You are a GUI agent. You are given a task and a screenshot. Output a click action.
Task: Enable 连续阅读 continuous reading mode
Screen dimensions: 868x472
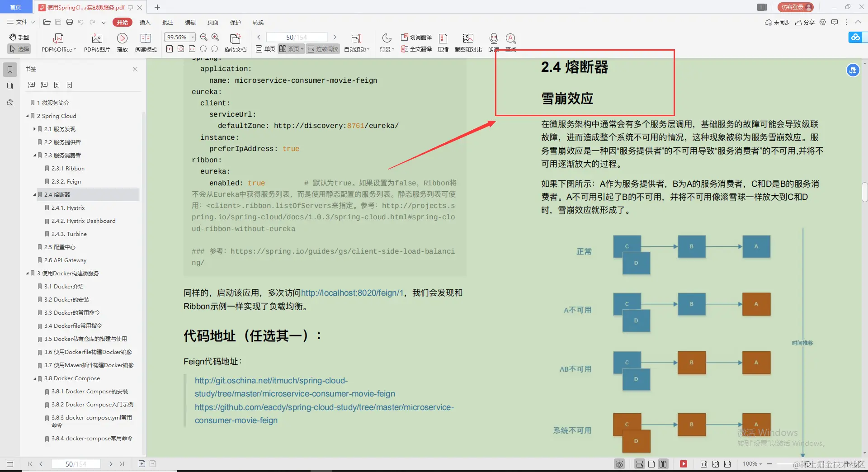[x=322, y=49]
